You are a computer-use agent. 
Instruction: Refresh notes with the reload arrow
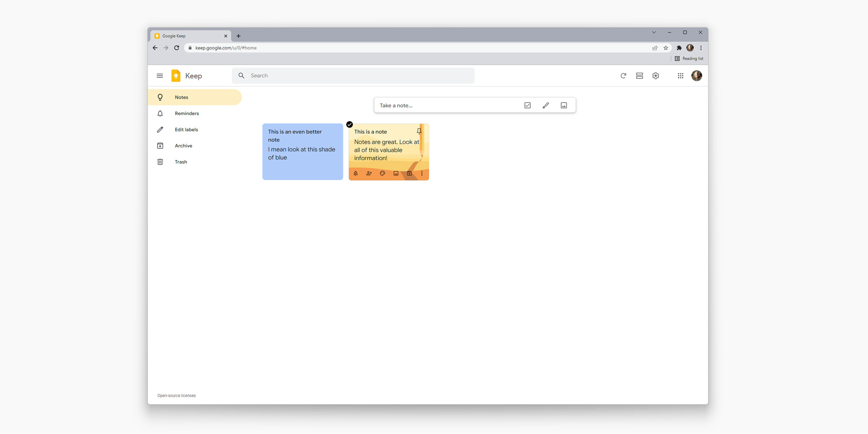tap(623, 75)
